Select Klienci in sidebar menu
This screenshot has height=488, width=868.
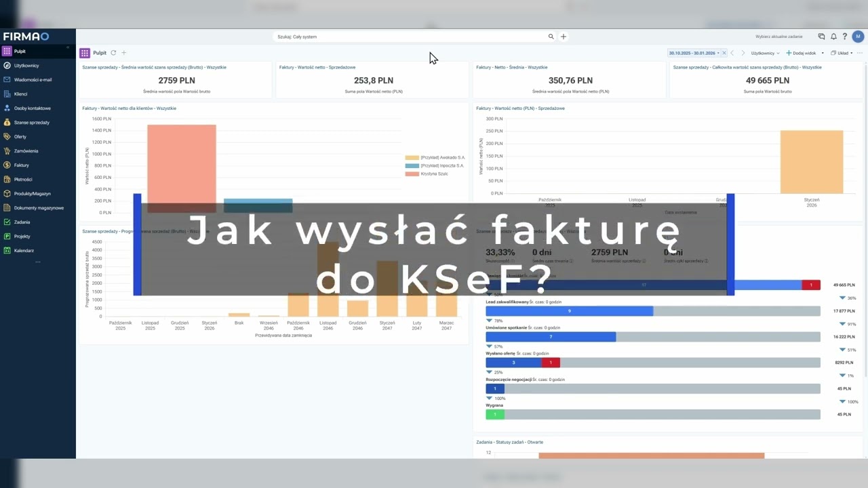pyautogui.click(x=21, y=94)
